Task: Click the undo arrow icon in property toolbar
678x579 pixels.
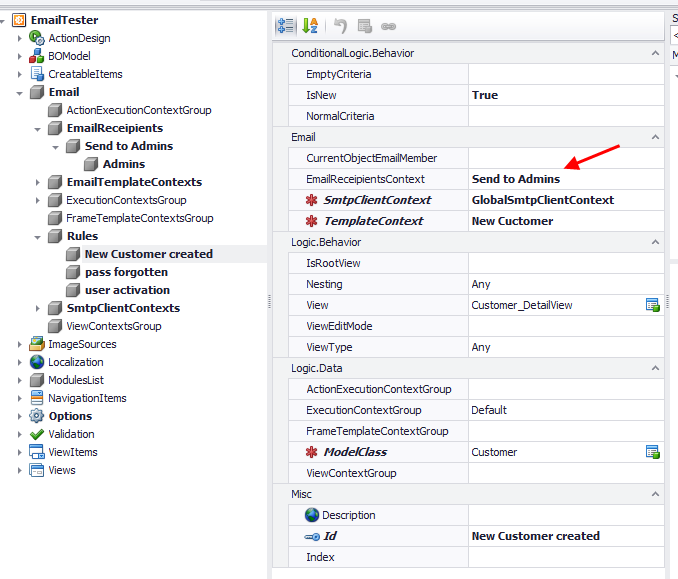Action: (340, 26)
